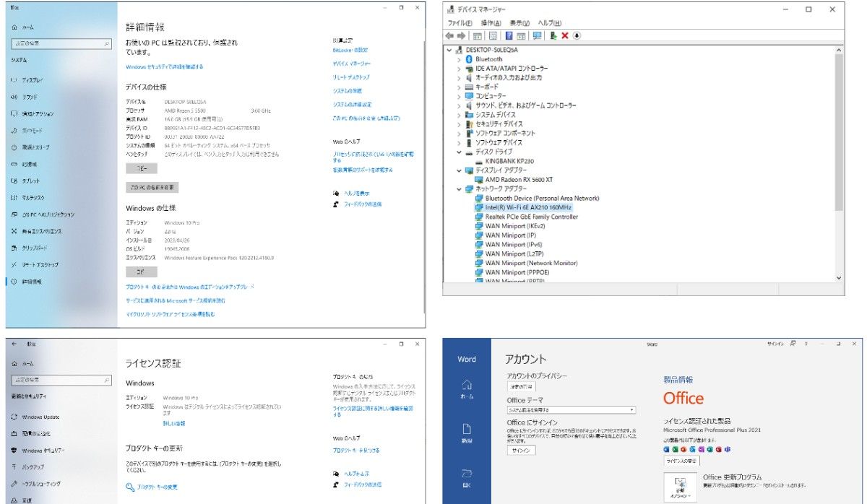
Task: Click the Disable device down-arrow toolbar icon
Action: point(577,35)
